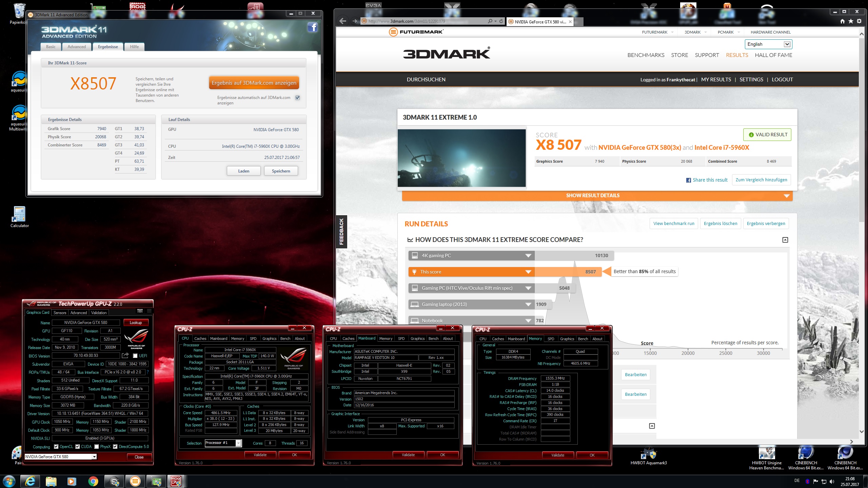
Task: Expand the Show Result Details bar
Action: coord(597,196)
